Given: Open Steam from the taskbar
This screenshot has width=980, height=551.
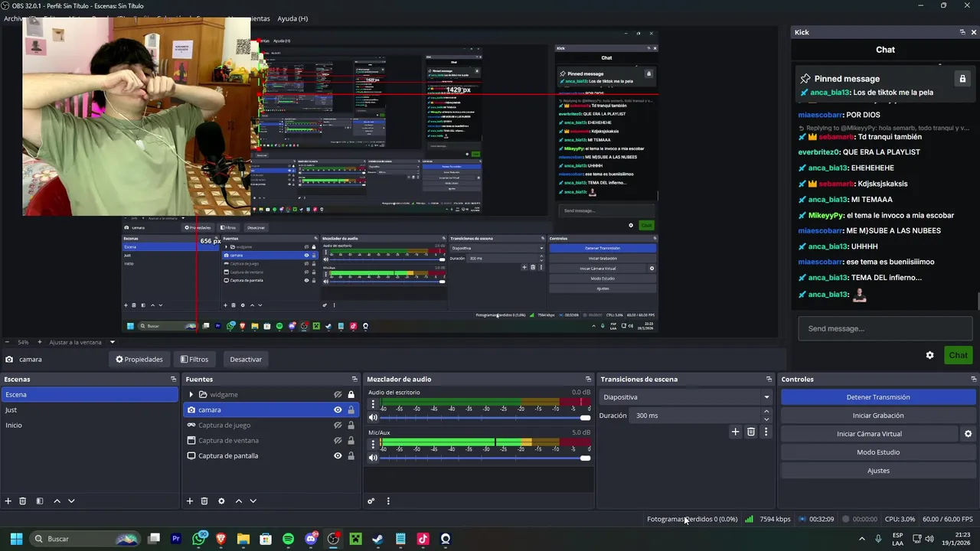Looking at the screenshot, I should [377, 539].
